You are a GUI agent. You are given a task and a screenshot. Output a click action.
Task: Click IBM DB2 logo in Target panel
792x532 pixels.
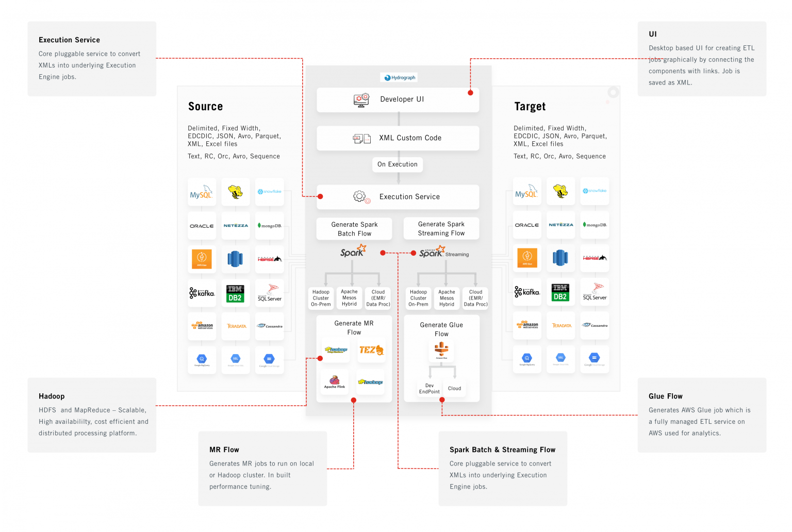(560, 292)
